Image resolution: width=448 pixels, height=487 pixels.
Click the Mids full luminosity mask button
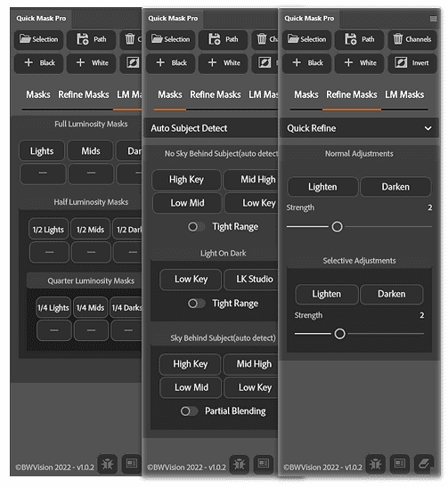pos(91,151)
